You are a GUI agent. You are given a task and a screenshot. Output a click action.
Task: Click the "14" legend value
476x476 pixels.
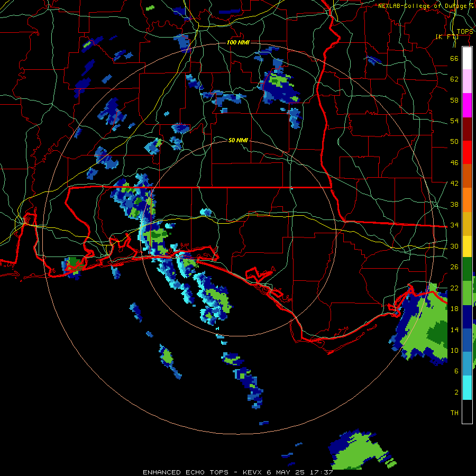pos(454,329)
